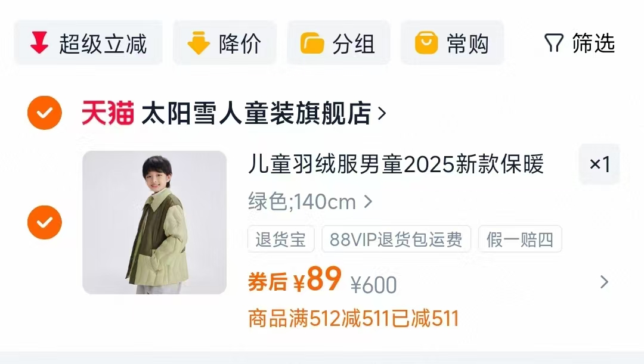644x364 pixels.
Task: Open store page via chevron after 旗舰店
Action: pyautogui.click(x=382, y=113)
